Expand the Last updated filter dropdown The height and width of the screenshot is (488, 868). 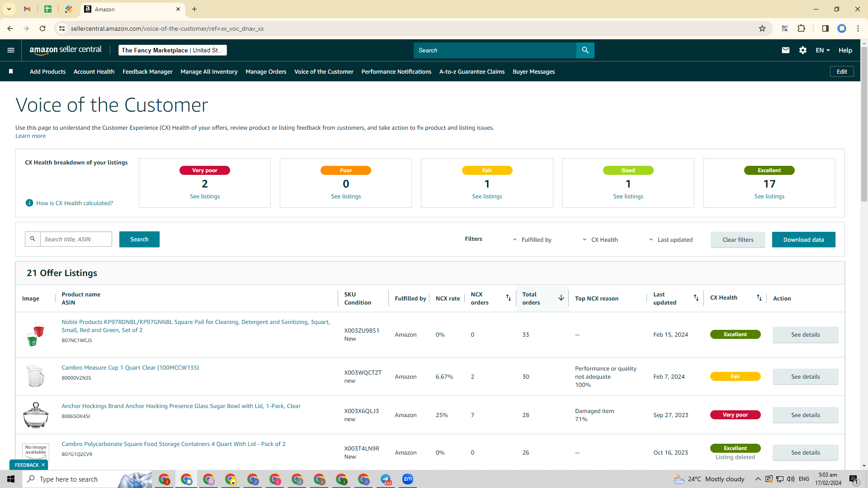[670, 239]
